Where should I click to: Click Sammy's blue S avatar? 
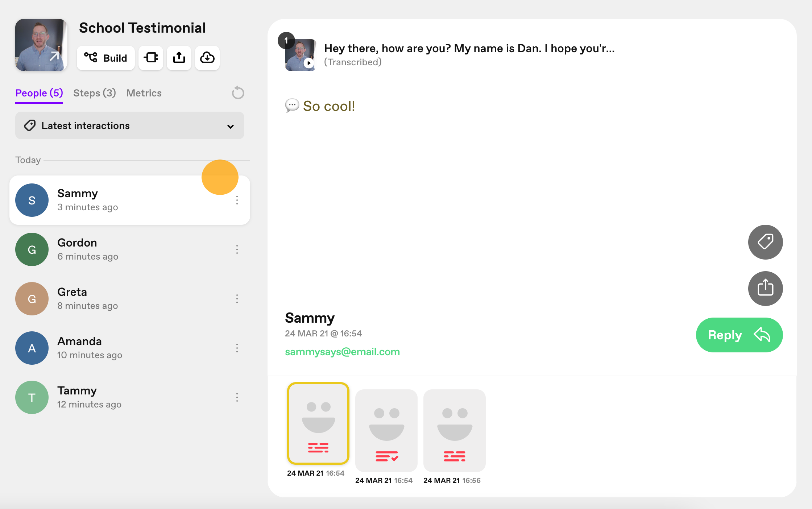coord(32,200)
